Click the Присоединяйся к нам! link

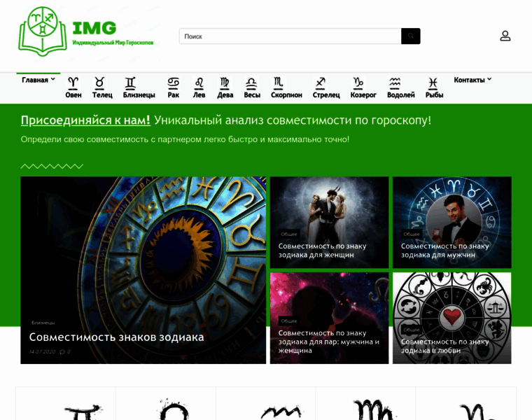coord(85,120)
